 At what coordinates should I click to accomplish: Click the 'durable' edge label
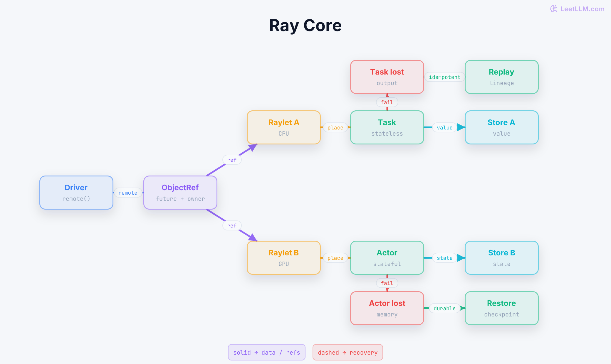coord(445,309)
